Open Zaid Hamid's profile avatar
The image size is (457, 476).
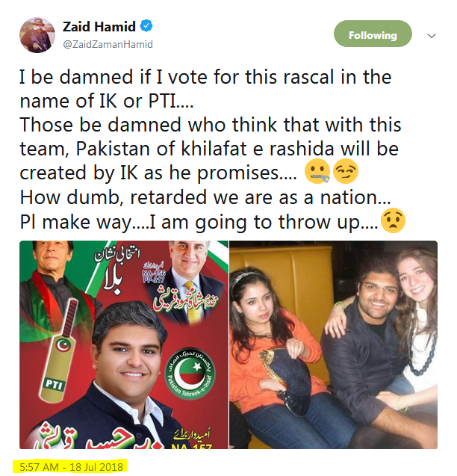pos(37,35)
